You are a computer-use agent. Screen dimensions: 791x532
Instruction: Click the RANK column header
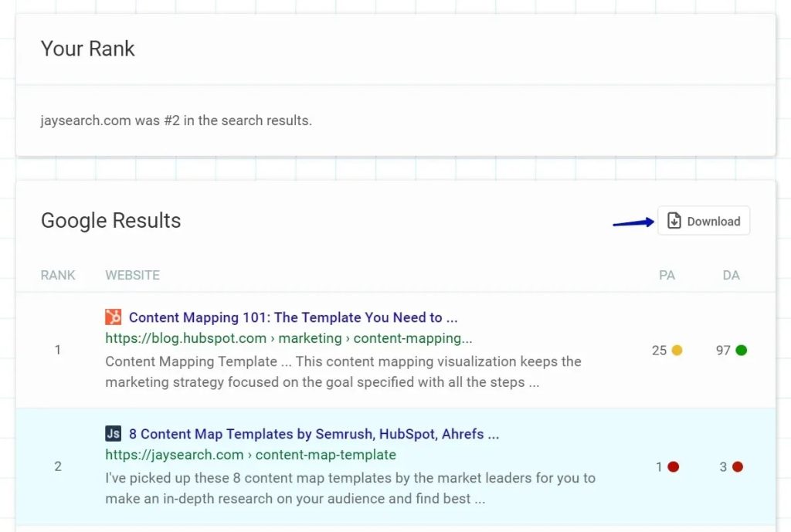58,275
